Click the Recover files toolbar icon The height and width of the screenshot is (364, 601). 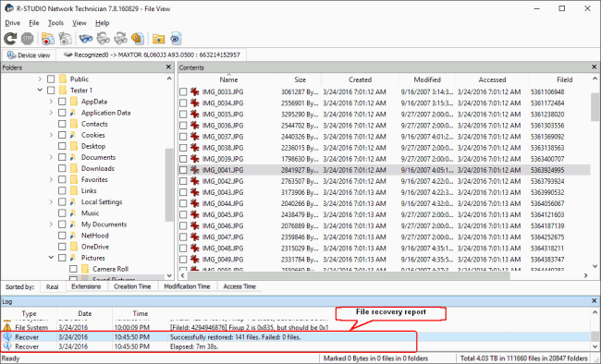point(48,38)
